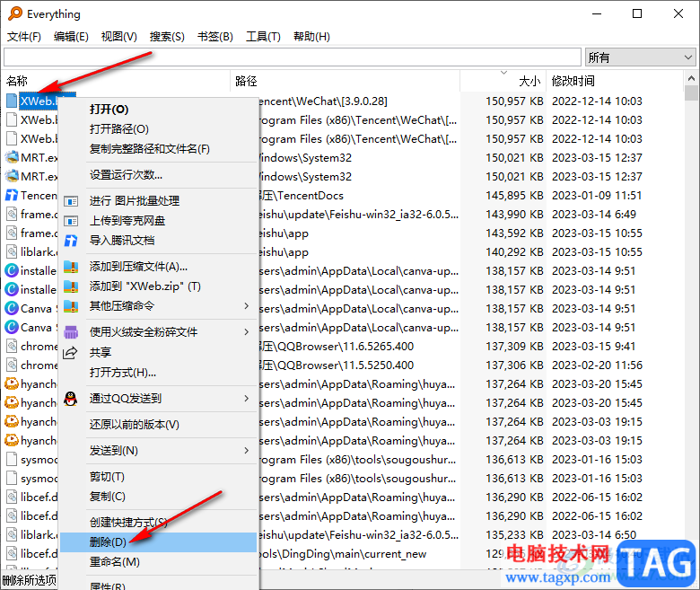The image size is (700, 590).
Task: Click the vertical scrollbar thumb
Action: click(691, 93)
